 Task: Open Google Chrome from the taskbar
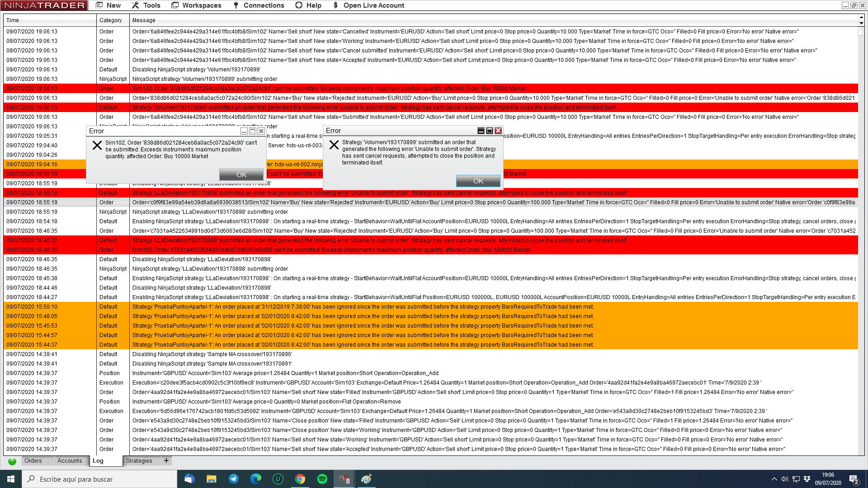pyautogui.click(x=300, y=479)
